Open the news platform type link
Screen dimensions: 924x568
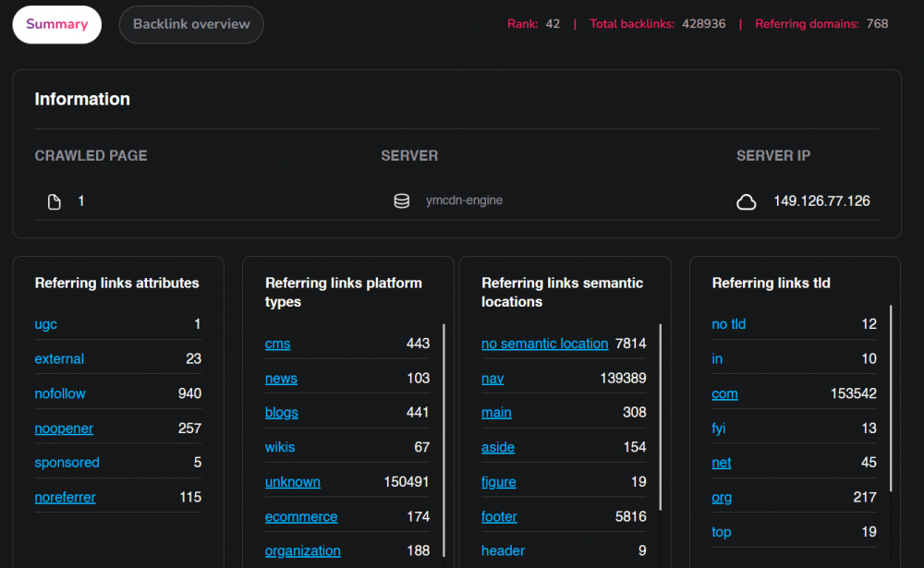point(281,379)
